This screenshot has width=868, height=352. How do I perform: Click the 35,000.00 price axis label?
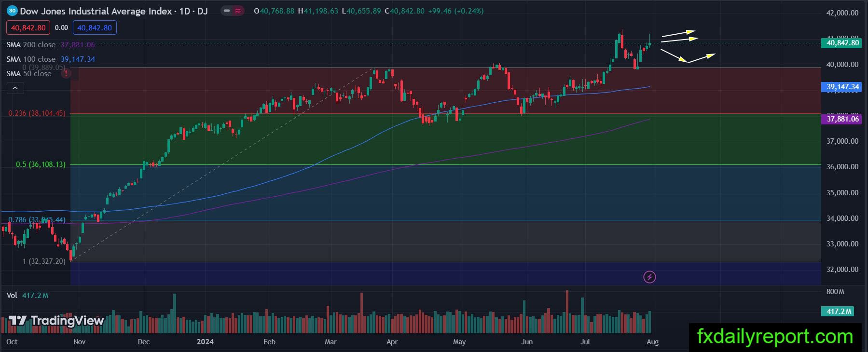(x=842, y=192)
